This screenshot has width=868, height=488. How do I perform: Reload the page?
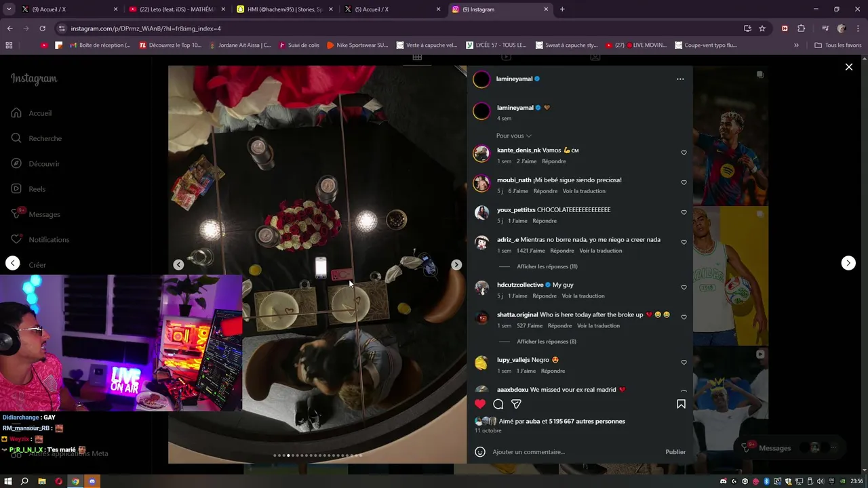(42, 28)
